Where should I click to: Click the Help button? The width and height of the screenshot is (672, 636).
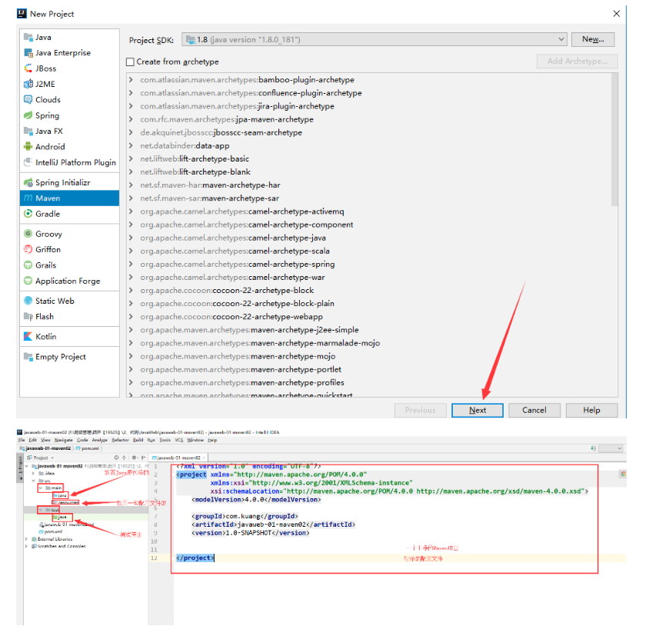pos(591,410)
